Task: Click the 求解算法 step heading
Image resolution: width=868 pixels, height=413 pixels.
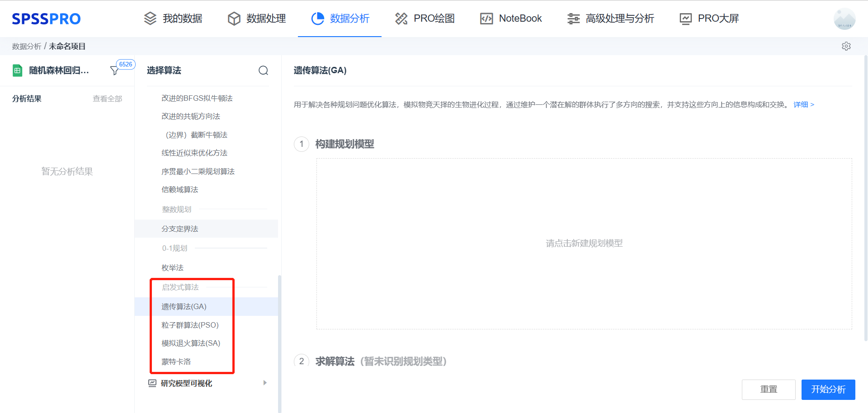Action: [x=335, y=361]
